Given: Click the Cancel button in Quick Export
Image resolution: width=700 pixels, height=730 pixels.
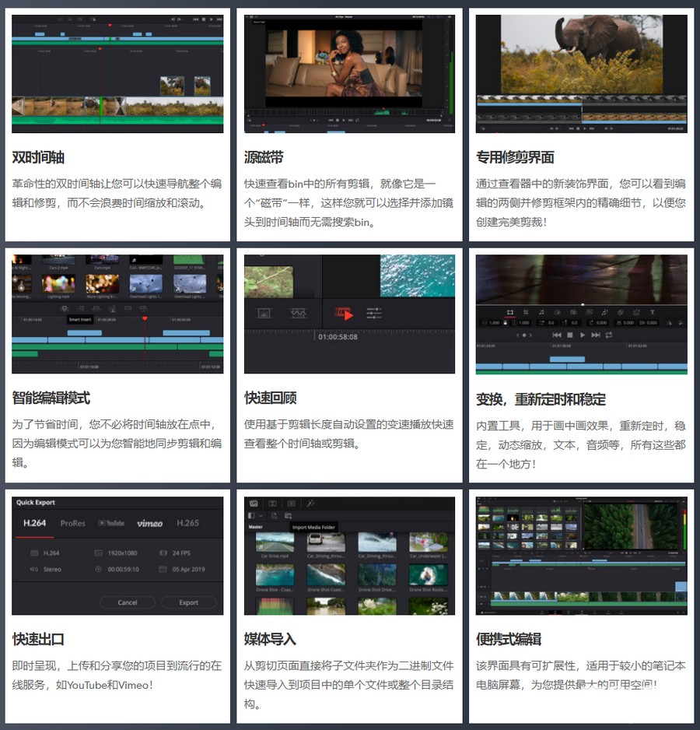Looking at the screenshot, I should (x=128, y=602).
